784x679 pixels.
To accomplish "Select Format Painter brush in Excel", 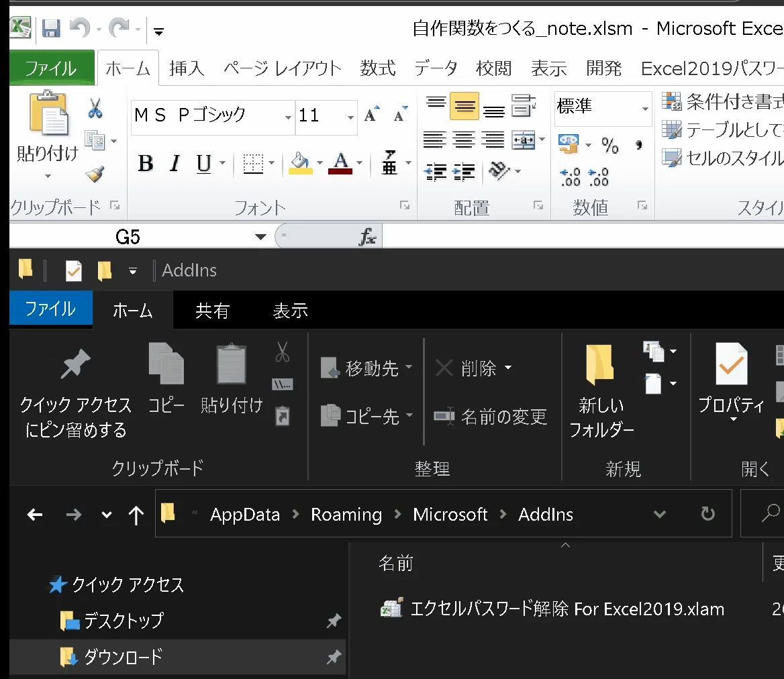I will [95, 173].
